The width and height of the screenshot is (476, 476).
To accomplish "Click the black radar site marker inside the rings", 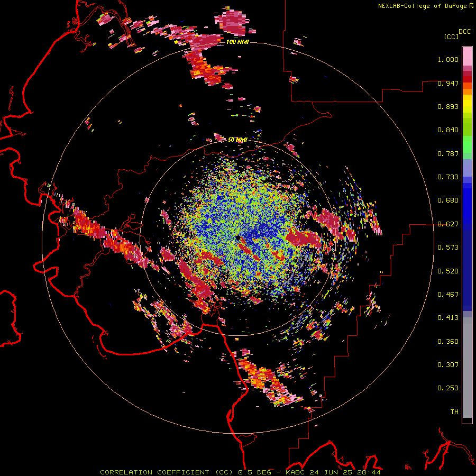I will tap(237, 237).
